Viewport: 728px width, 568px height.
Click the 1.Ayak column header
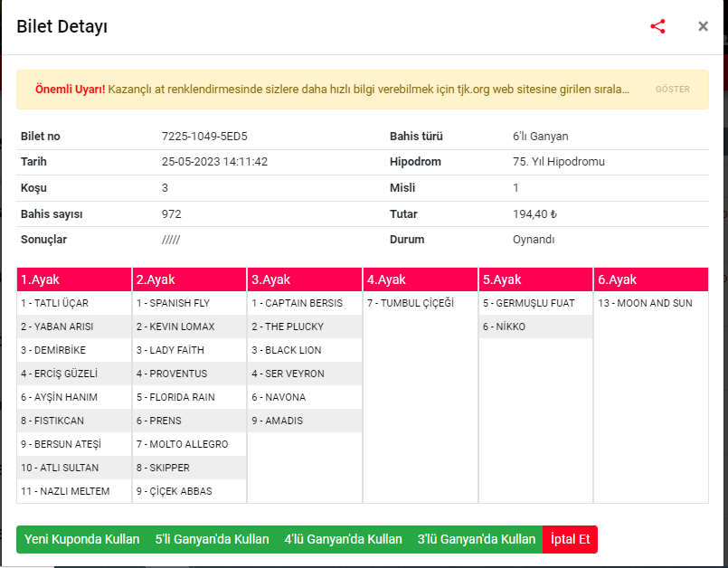click(74, 279)
